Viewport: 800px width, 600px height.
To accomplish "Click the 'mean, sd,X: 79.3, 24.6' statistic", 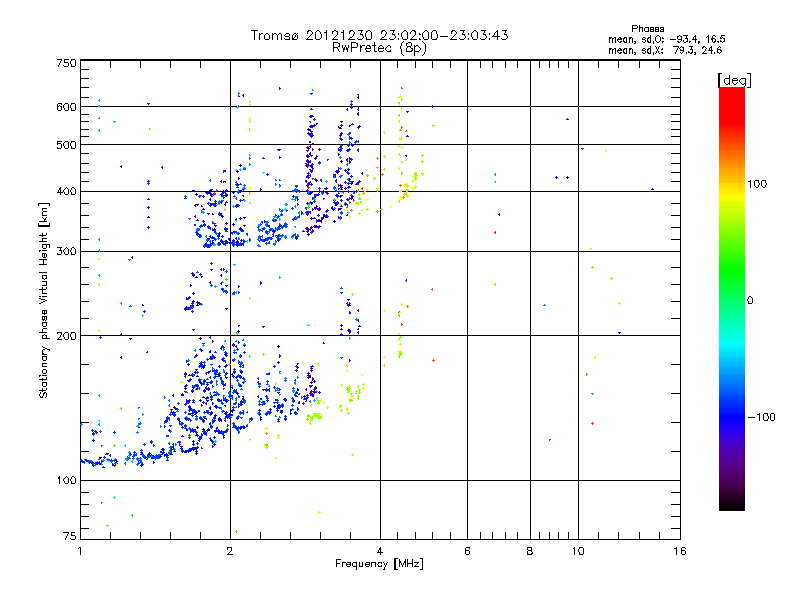I will click(x=665, y=50).
